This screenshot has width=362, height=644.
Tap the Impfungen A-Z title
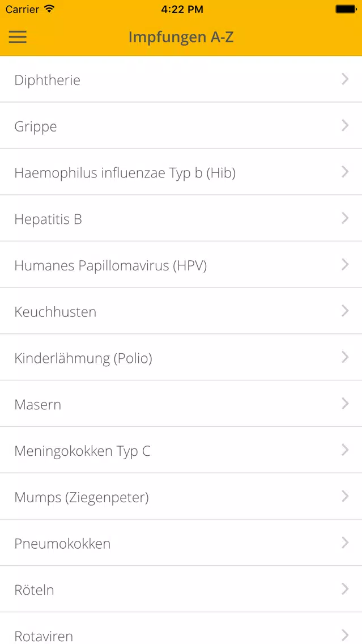click(181, 37)
